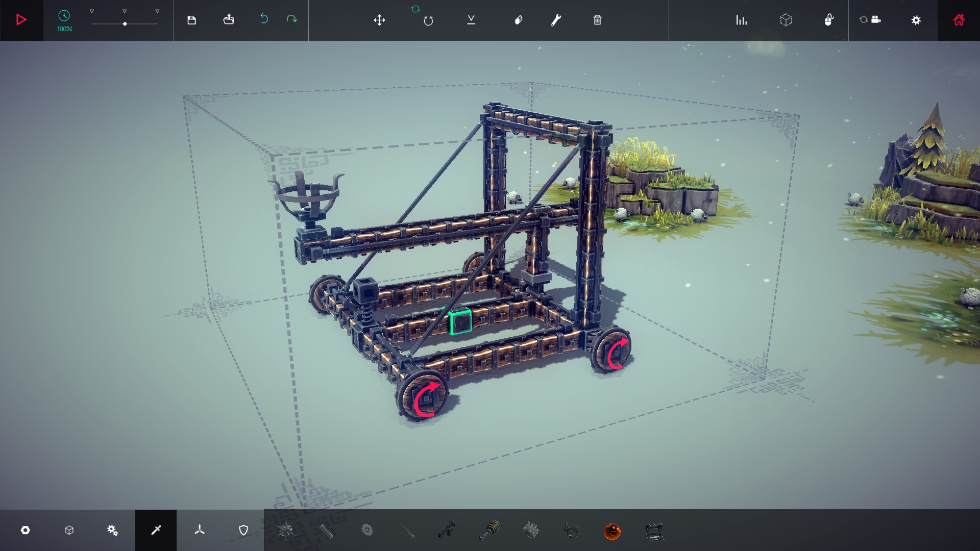The height and width of the screenshot is (551, 980).
Task: Redo action with green arrow
Action: pyautogui.click(x=291, y=19)
